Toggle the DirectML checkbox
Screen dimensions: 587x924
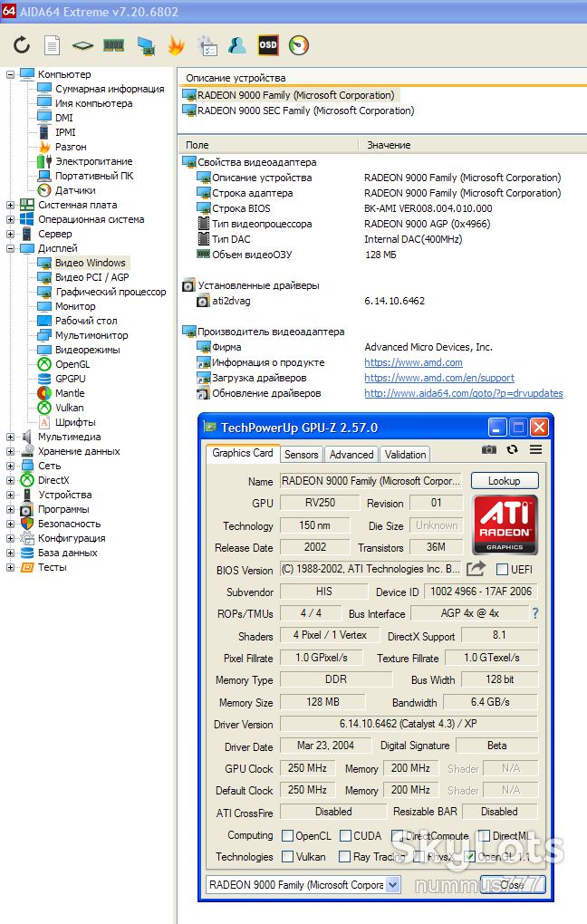point(485,835)
